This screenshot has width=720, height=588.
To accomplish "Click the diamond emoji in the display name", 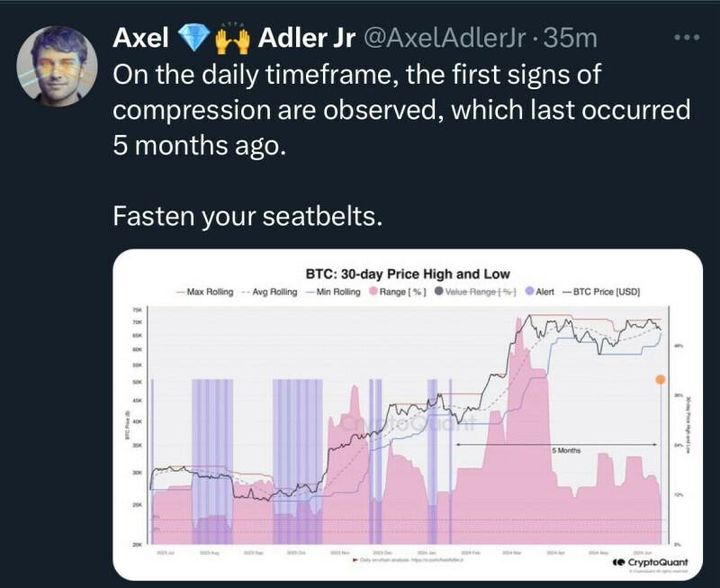I will point(192,38).
